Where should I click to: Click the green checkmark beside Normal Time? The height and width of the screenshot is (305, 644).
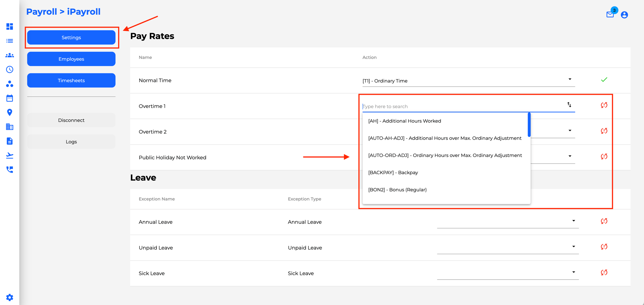point(604,80)
